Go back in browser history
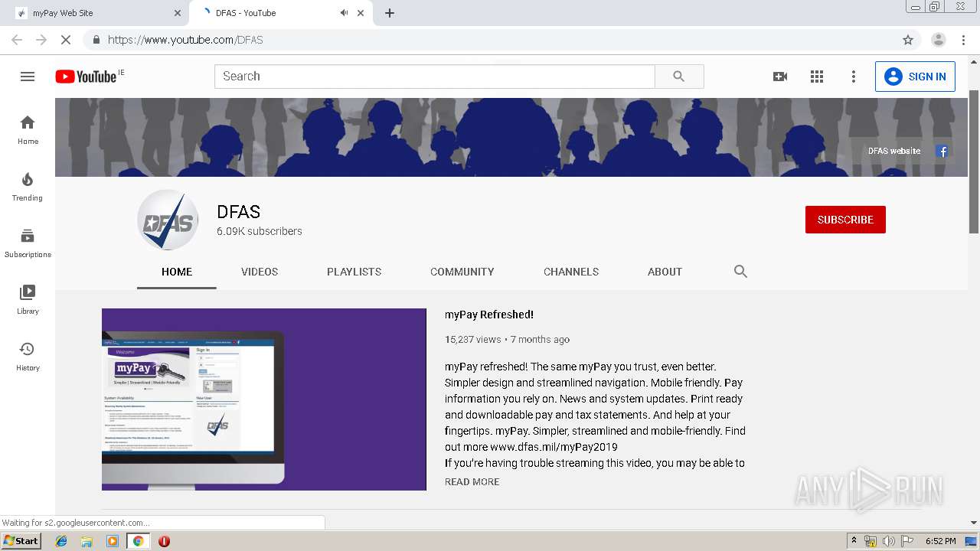 coord(17,40)
